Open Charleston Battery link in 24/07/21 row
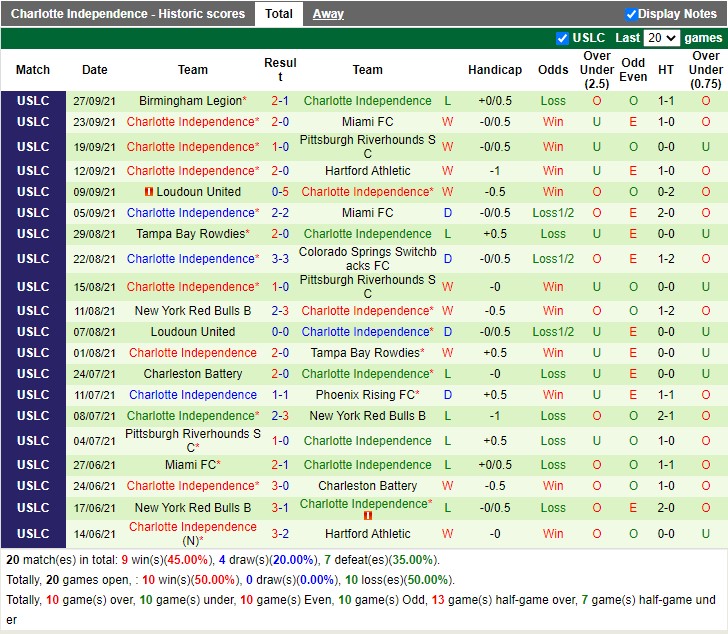This screenshot has height=634, width=728. [x=193, y=374]
